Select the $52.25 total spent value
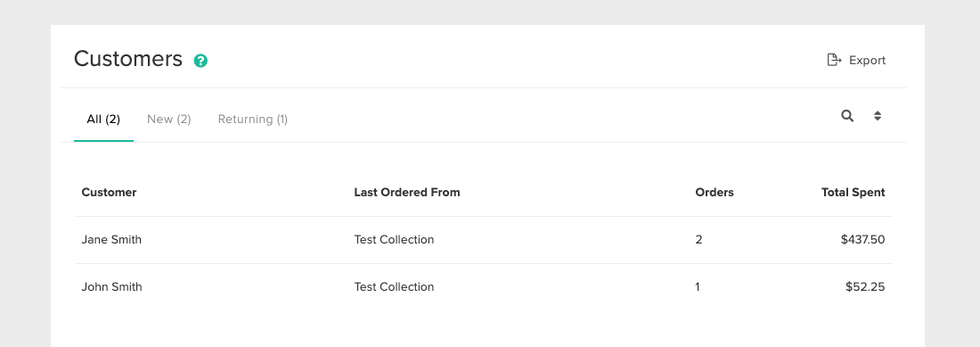The height and width of the screenshot is (347, 980). pyautogui.click(x=865, y=287)
